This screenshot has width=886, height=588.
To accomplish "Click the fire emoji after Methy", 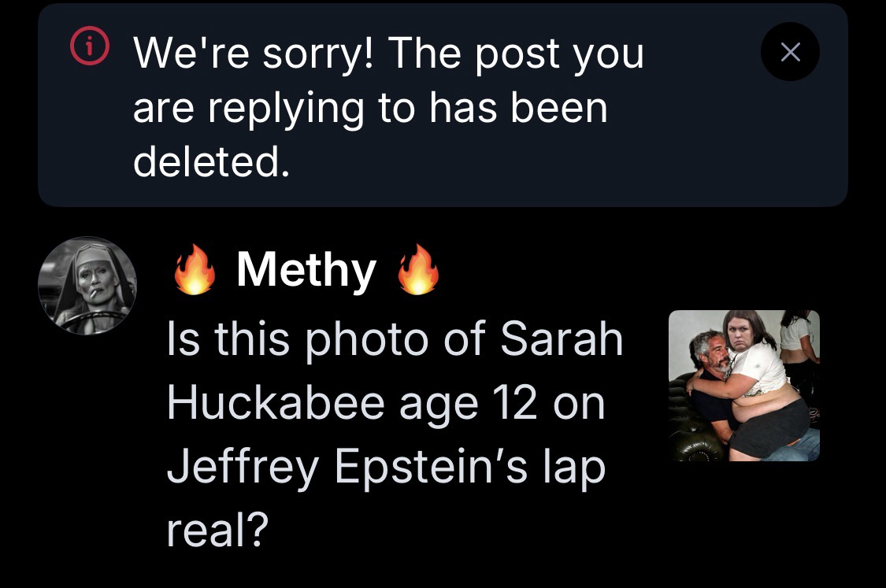I will [417, 270].
